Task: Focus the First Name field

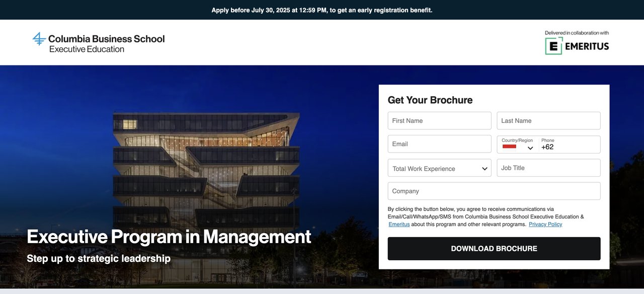Action: pos(439,121)
